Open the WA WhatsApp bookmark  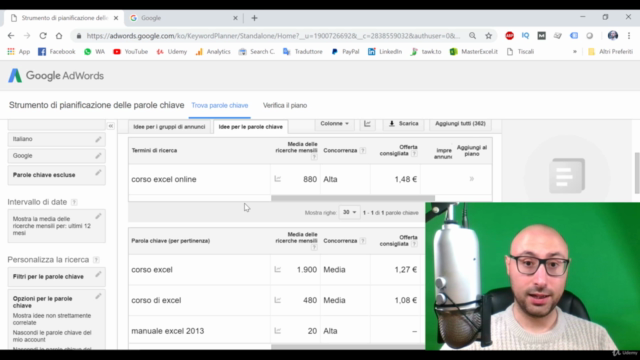pos(94,52)
